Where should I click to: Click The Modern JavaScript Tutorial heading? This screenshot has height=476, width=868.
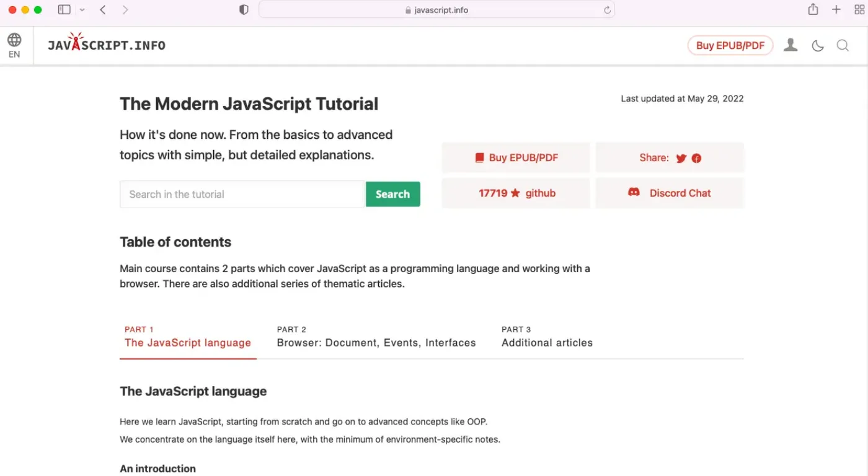click(x=249, y=104)
